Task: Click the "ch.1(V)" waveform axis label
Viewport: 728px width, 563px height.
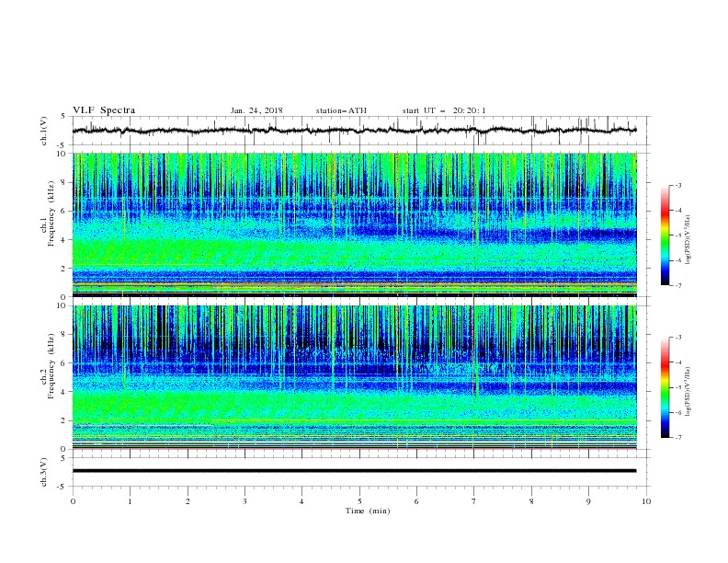Action: click(44, 131)
